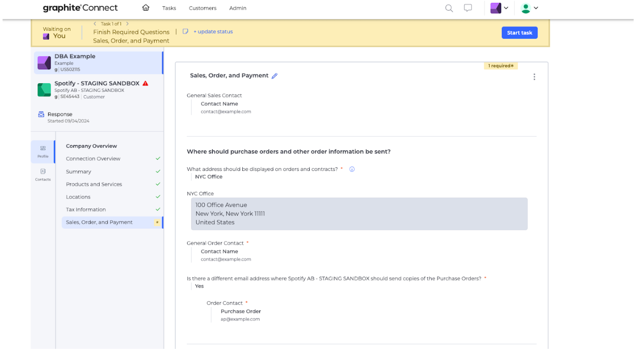Go to previous task chevron
Viewport: 639px width, 364px height.
click(95, 24)
